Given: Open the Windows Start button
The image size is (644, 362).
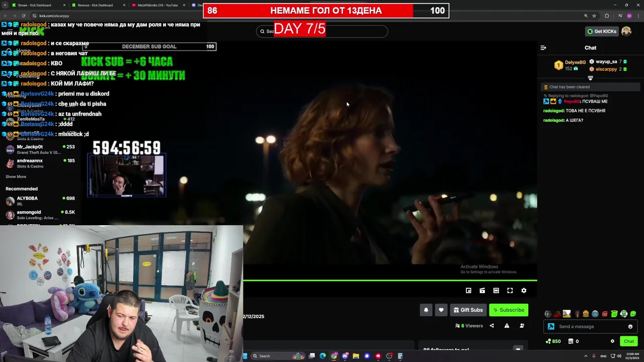Looking at the screenshot, I should (246, 356).
